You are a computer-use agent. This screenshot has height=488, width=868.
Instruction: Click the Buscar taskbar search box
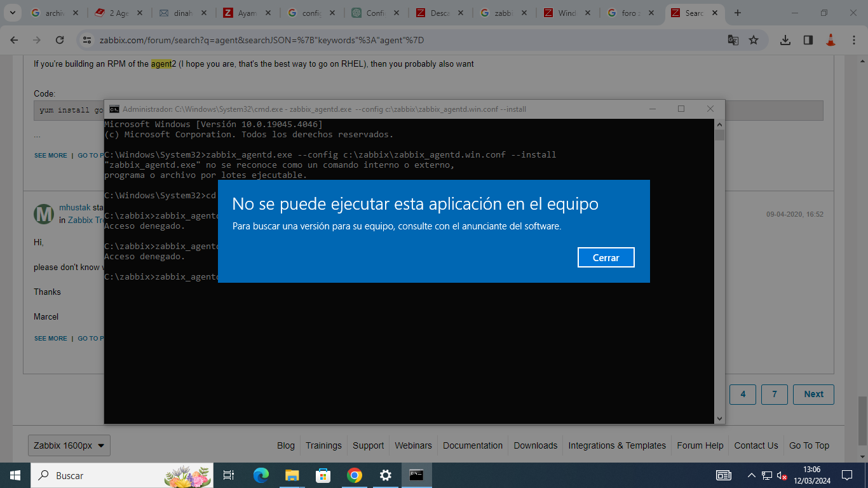click(122, 475)
